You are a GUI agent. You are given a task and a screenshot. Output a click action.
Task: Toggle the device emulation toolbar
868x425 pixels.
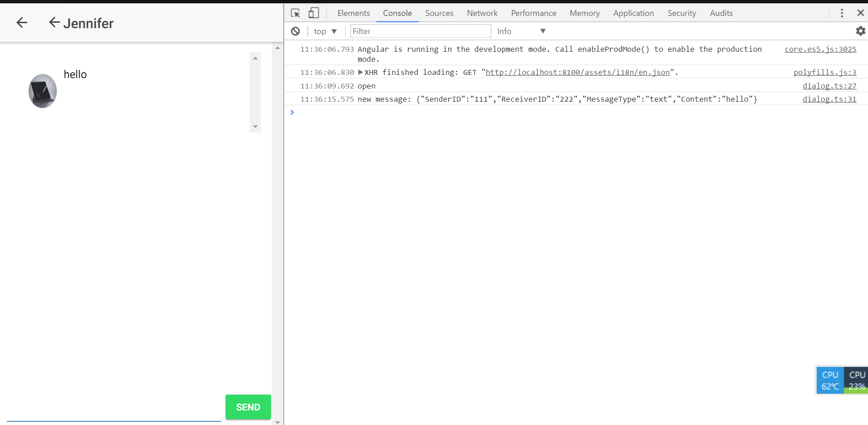[x=313, y=13]
